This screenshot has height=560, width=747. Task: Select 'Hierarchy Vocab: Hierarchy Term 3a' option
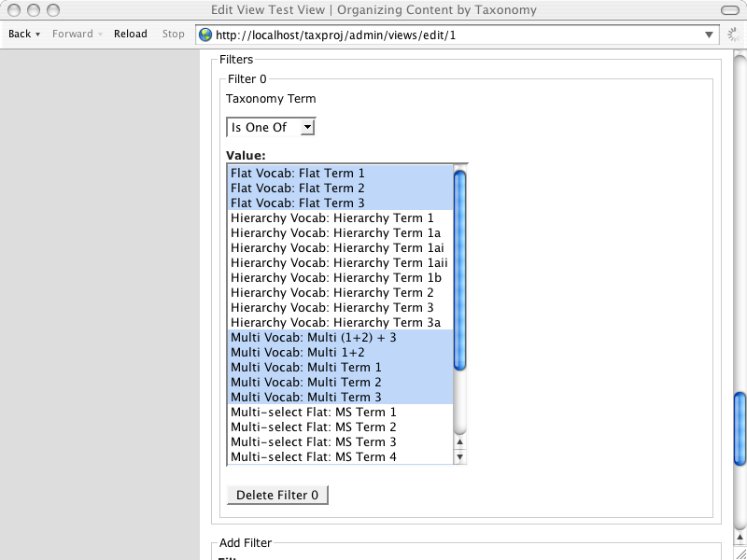[x=340, y=322]
